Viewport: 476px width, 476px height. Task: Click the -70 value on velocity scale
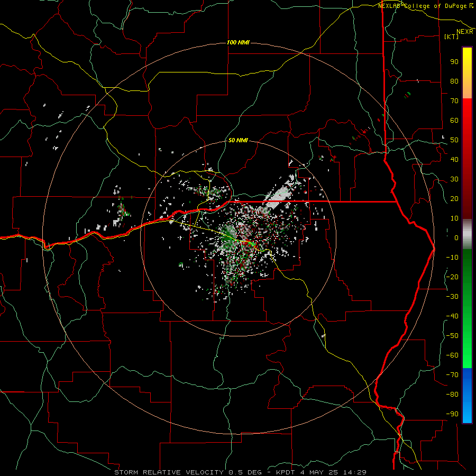tap(452, 375)
